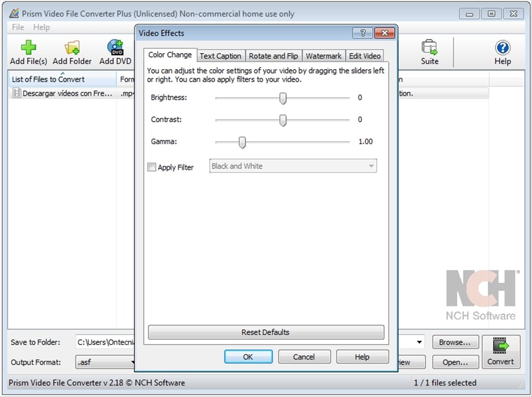Click the Convert film strip button

click(501, 352)
